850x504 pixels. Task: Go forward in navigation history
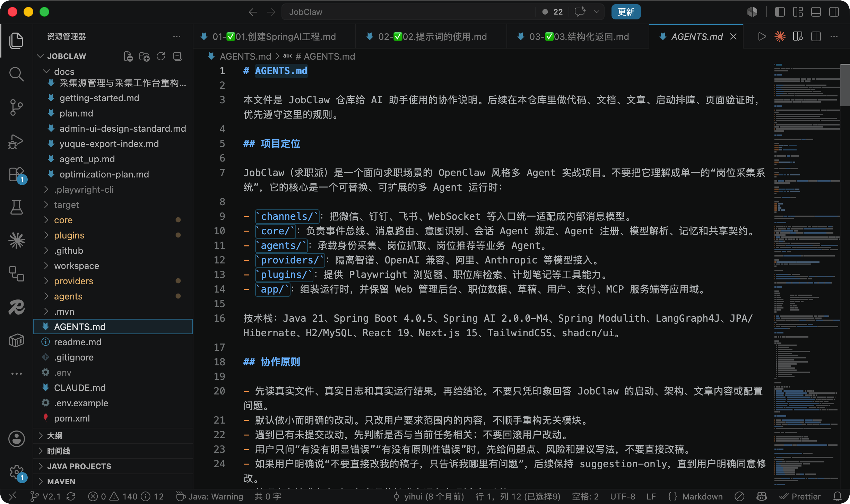tap(271, 12)
